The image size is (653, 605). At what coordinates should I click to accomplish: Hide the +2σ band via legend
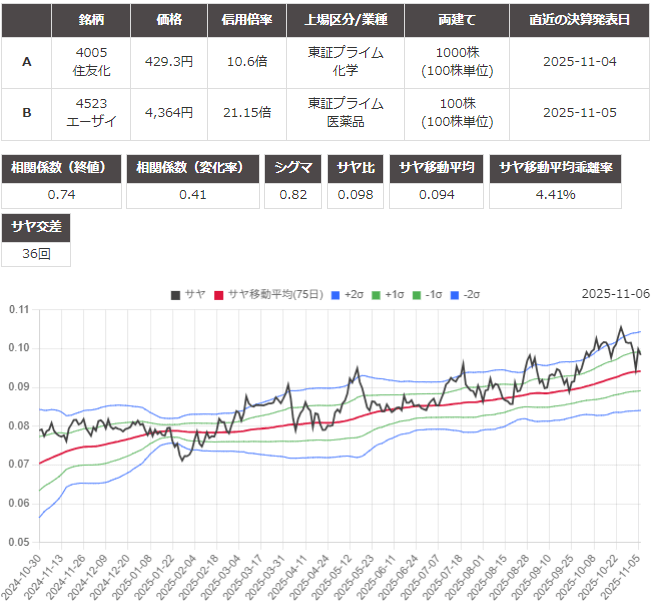pos(348,294)
